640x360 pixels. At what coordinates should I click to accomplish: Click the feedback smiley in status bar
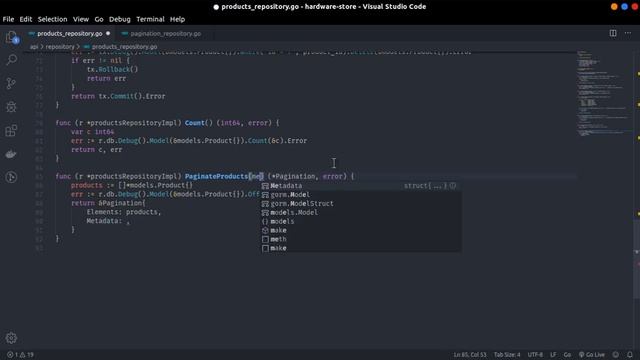pyautogui.click(x=616, y=355)
